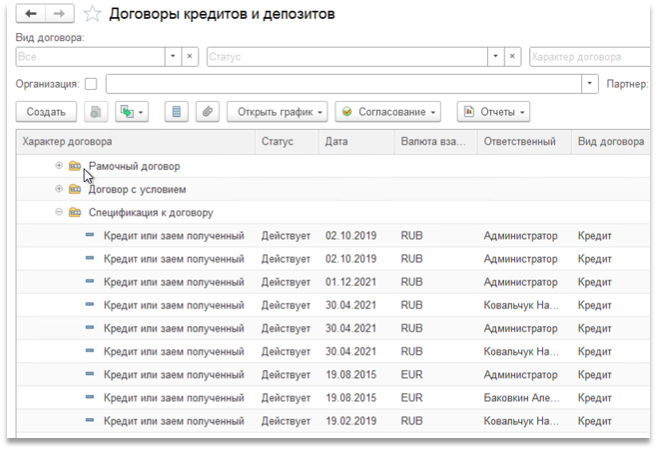
Task: Open the Организация field dropdown arrow
Action: coord(590,84)
